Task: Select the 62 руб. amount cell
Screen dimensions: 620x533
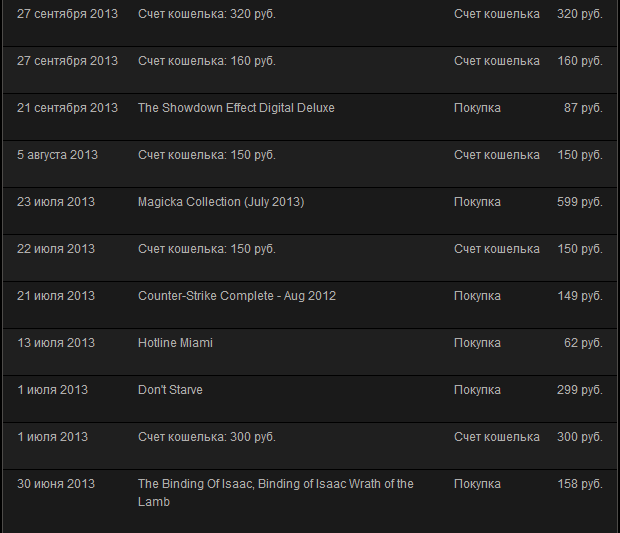Action: [583, 343]
